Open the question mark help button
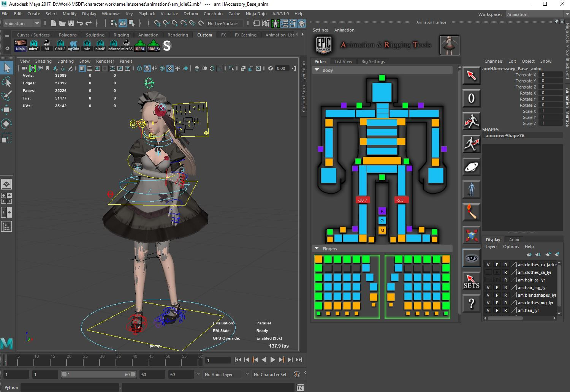Screen dimensions: 570x392 pyautogui.click(x=471, y=303)
